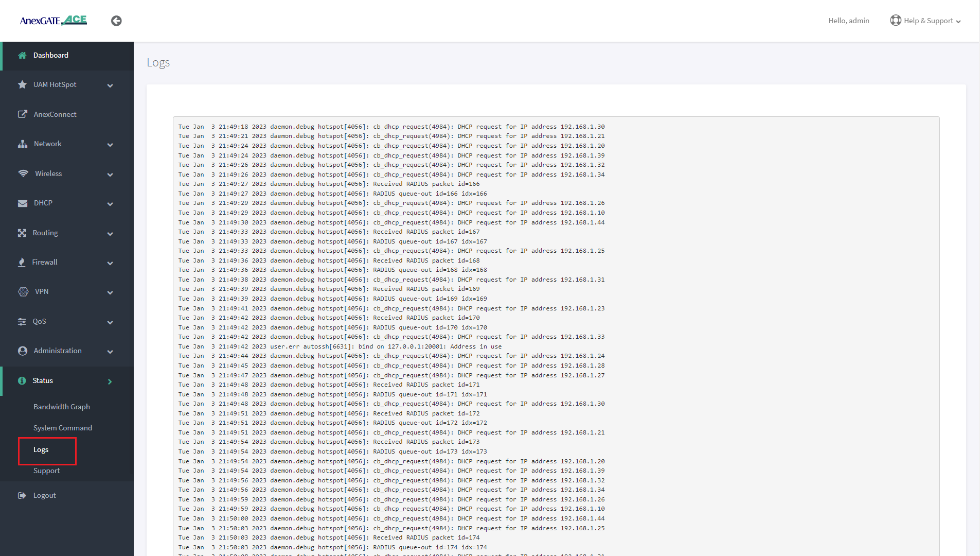Click the VPN globe icon
Viewport: 980px width, 556px height.
23,292
